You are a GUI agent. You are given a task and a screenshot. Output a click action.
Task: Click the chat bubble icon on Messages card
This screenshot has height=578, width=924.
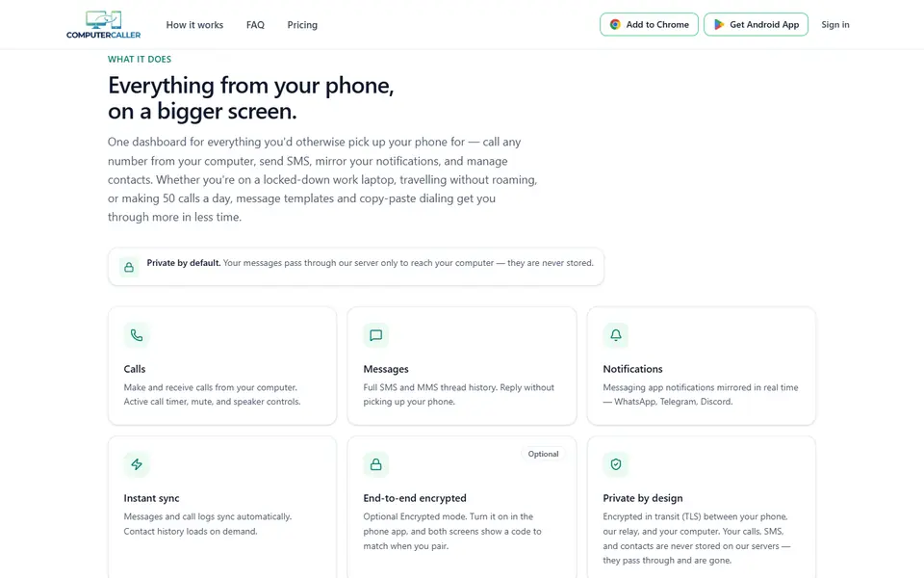point(376,335)
